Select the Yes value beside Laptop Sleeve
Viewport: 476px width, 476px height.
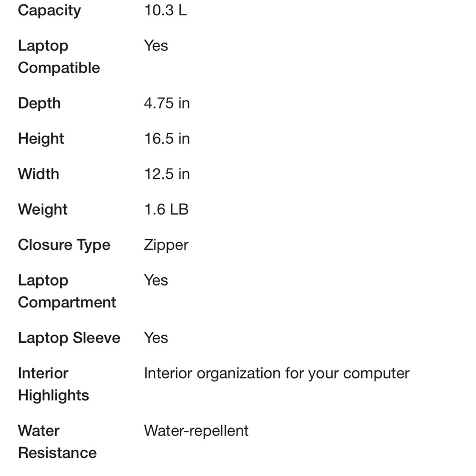click(156, 337)
